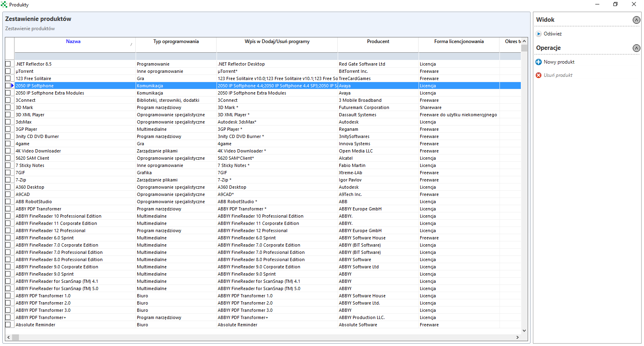Click the horizontal scrollbar right arrow

tap(518, 337)
